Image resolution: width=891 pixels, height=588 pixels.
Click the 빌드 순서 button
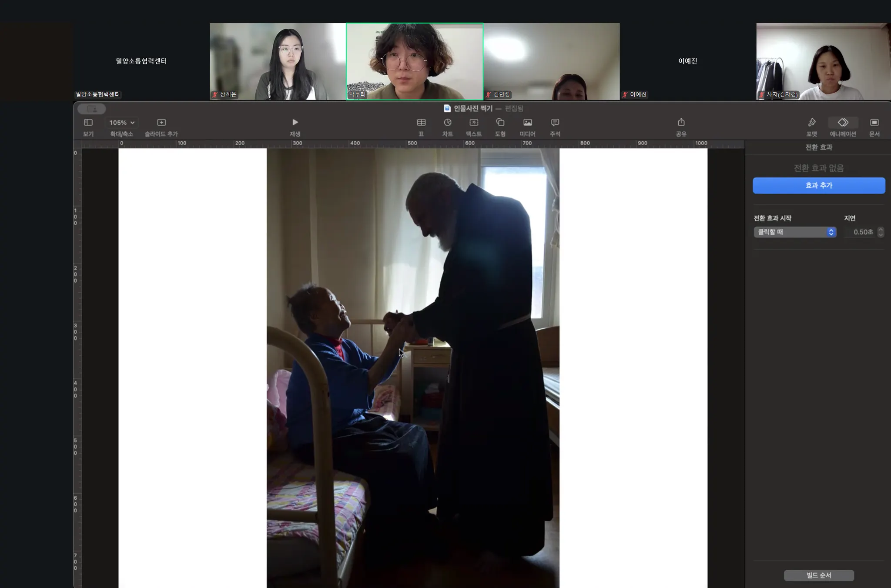[x=818, y=575]
